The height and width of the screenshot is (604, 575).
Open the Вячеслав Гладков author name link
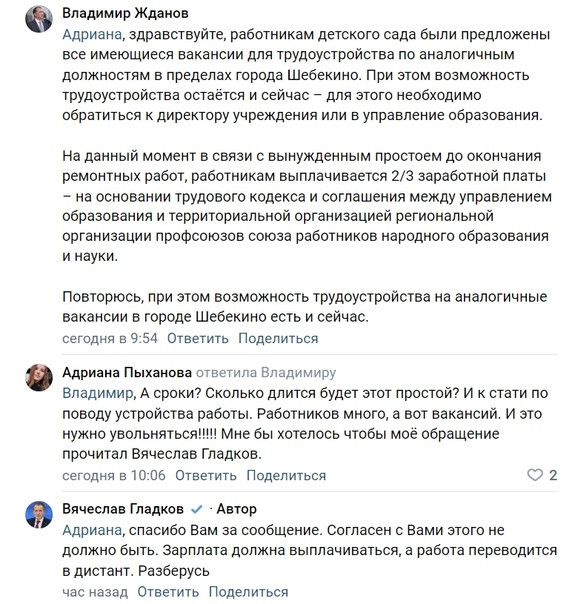pyautogui.click(x=123, y=509)
